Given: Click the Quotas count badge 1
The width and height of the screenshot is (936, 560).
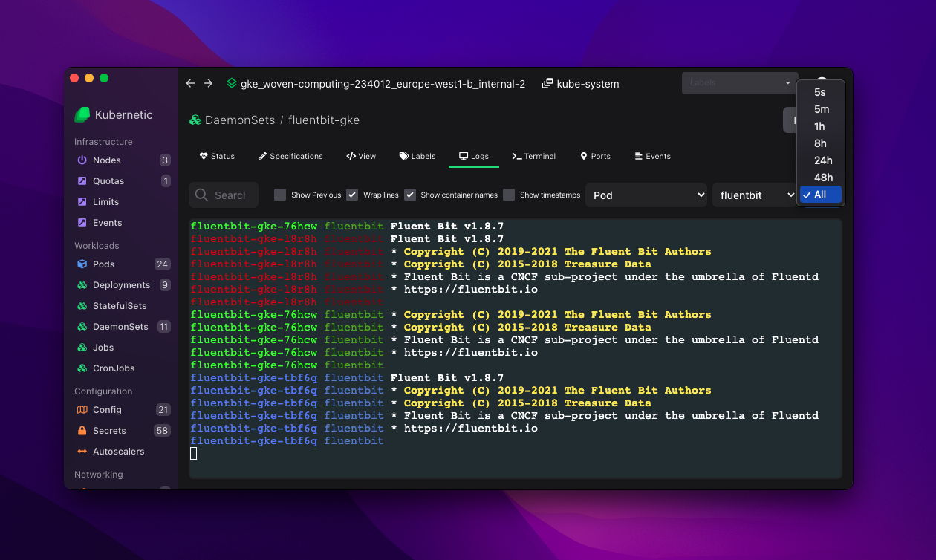Looking at the screenshot, I should [166, 181].
